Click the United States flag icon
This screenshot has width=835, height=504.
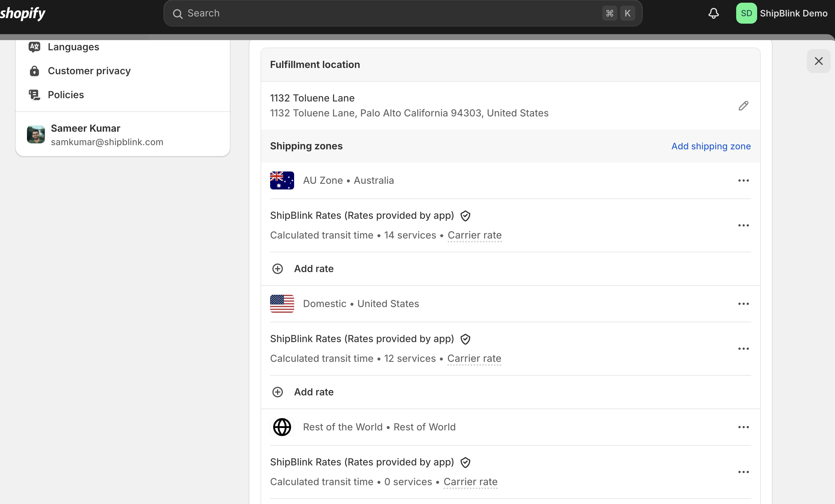pos(282,303)
